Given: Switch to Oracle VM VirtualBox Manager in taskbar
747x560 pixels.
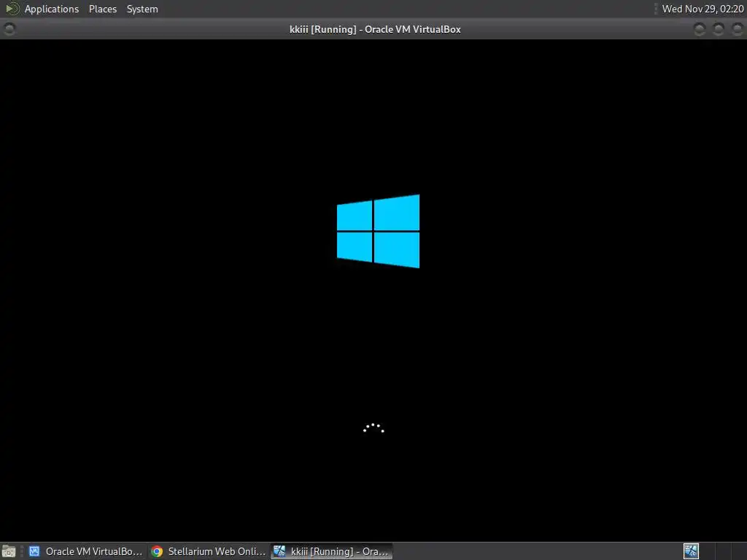Looking at the screenshot, I should coord(86,551).
